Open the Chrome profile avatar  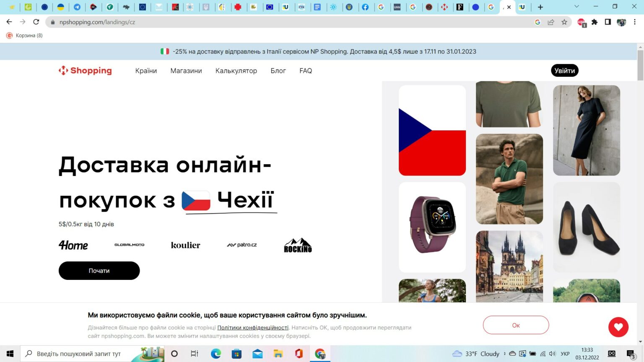click(x=621, y=22)
